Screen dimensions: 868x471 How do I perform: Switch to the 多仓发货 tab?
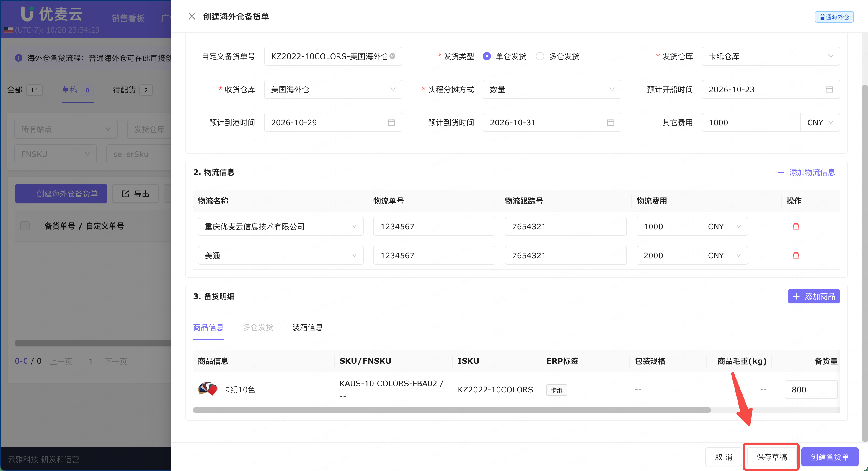point(258,327)
